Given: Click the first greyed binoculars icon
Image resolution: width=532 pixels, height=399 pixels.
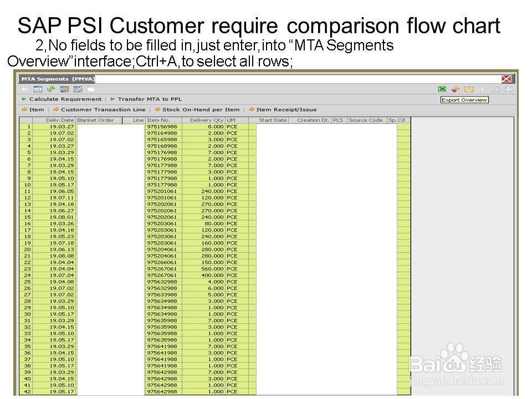Looking at the screenshot, I should tap(495, 89).
